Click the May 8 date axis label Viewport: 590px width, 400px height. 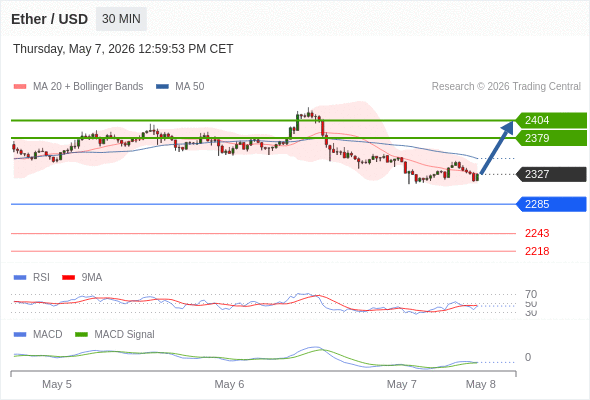pyautogui.click(x=481, y=384)
